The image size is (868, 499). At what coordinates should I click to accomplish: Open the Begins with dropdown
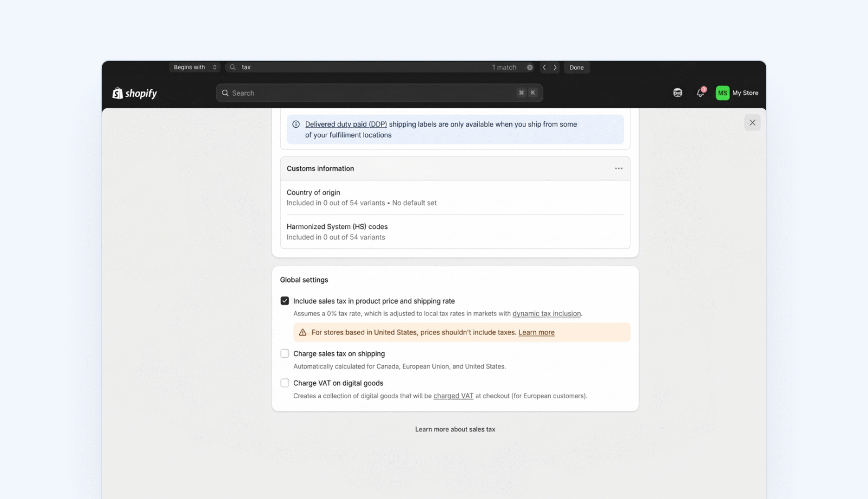(x=195, y=68)
